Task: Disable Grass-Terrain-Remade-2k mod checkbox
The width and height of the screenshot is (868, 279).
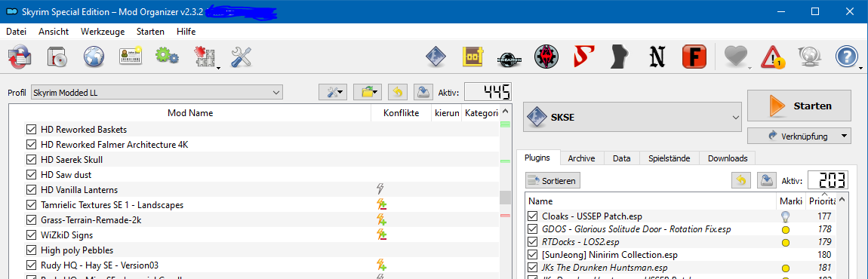Action: (x=31, y=219)
